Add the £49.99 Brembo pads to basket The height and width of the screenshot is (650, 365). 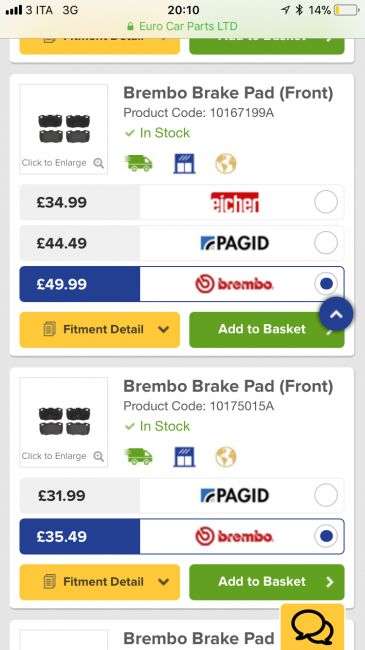267,330
